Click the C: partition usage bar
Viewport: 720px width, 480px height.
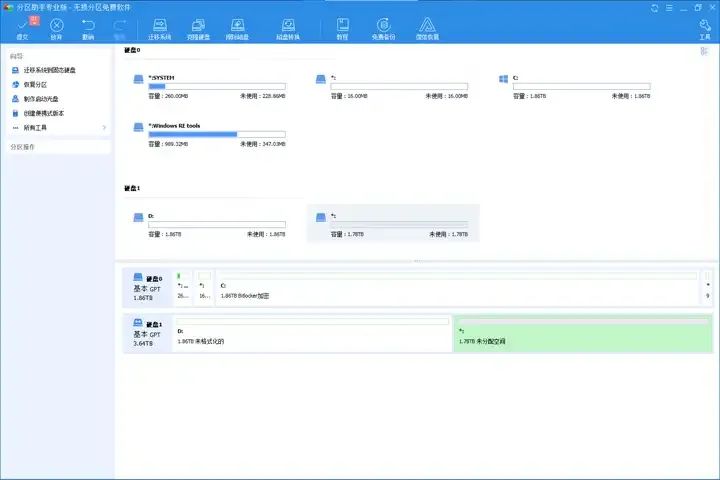coord(581,86)
